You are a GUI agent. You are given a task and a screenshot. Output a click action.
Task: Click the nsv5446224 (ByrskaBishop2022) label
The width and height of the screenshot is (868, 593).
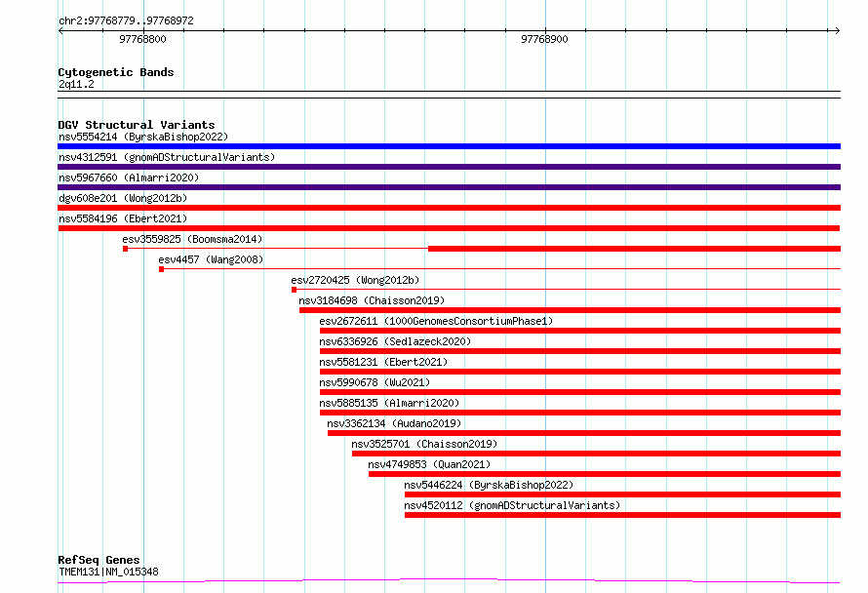click(489, 485)
